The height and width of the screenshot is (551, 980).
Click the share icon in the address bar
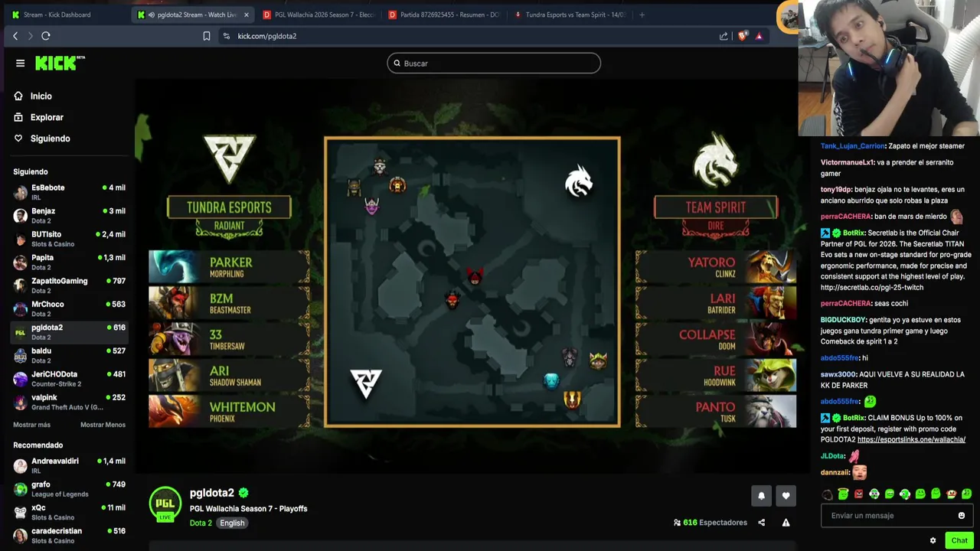724,36
